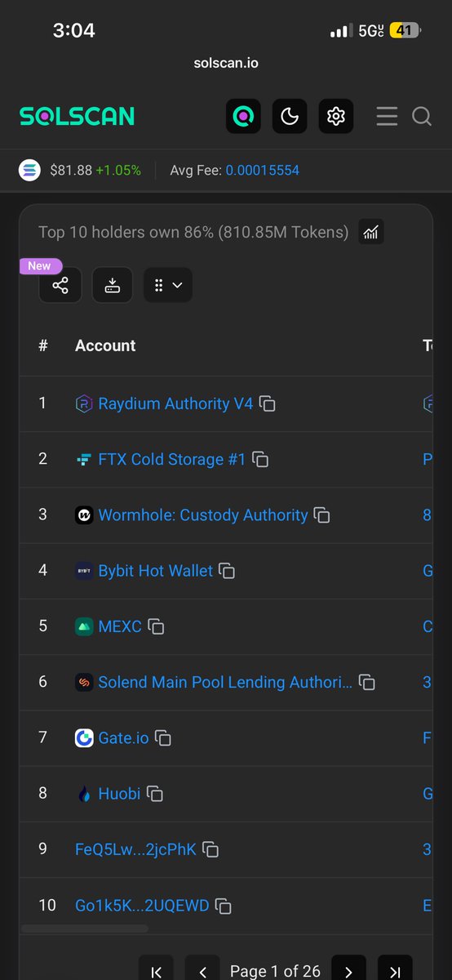
Task: Tap Bybit logo icon in row 4
Action: 84,571
